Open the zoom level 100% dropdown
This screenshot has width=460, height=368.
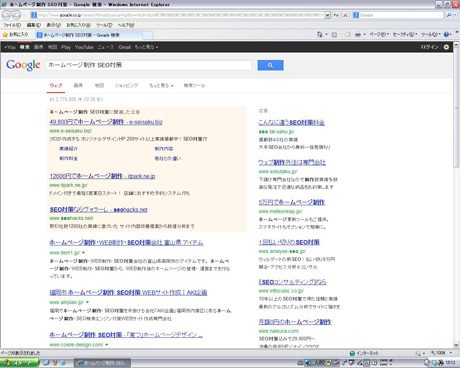coord(441,353)
